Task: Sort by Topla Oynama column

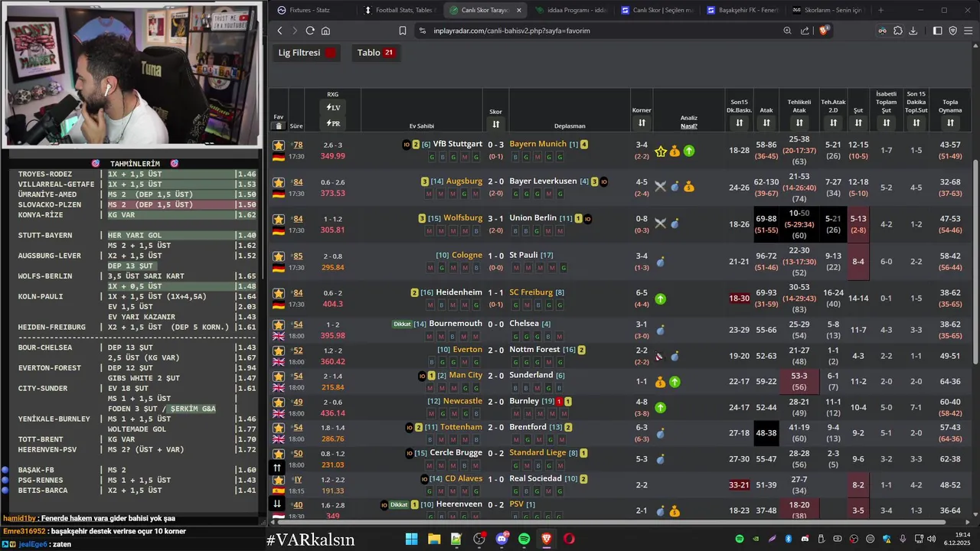Action: click(950, 122)
